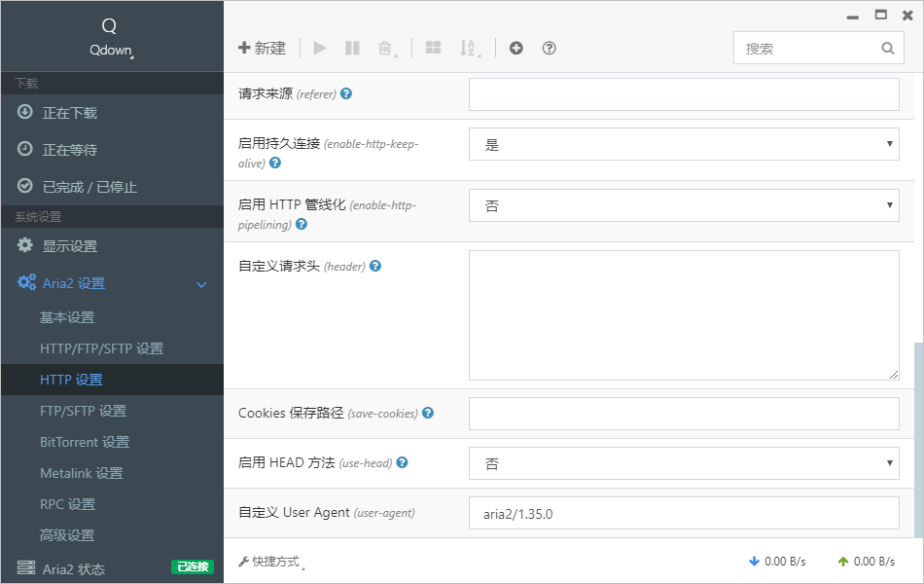924x584 pixels.
Task: Click help icon beside save-cookies
Action: click(x=428, y=413)
